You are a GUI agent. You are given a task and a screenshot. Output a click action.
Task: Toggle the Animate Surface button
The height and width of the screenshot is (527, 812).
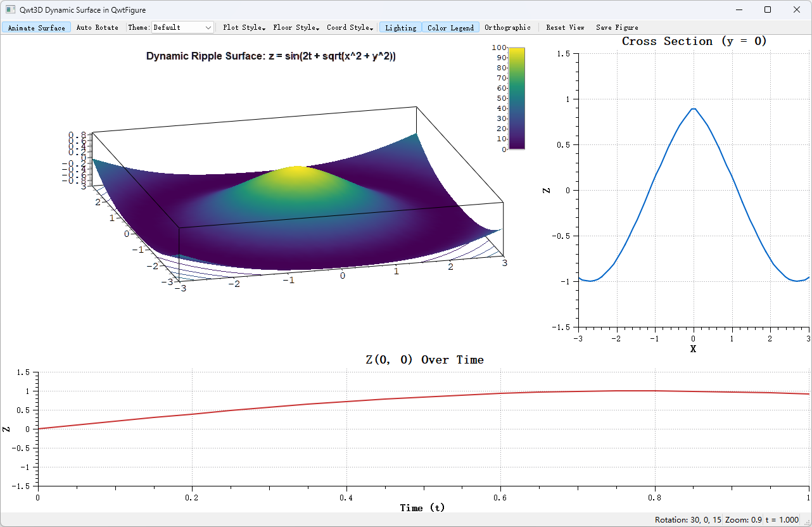(x=37, y=27)
